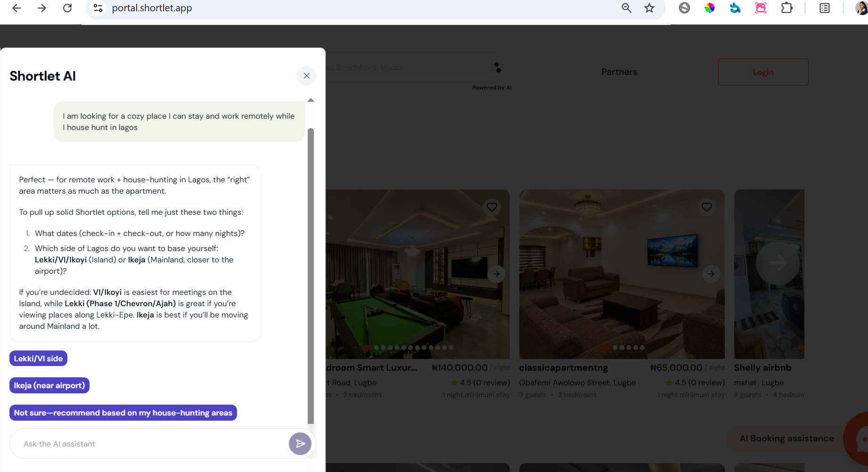This screenshot has width=868, height=472.
Task: Click the browser back arrow
Action: 16,8
